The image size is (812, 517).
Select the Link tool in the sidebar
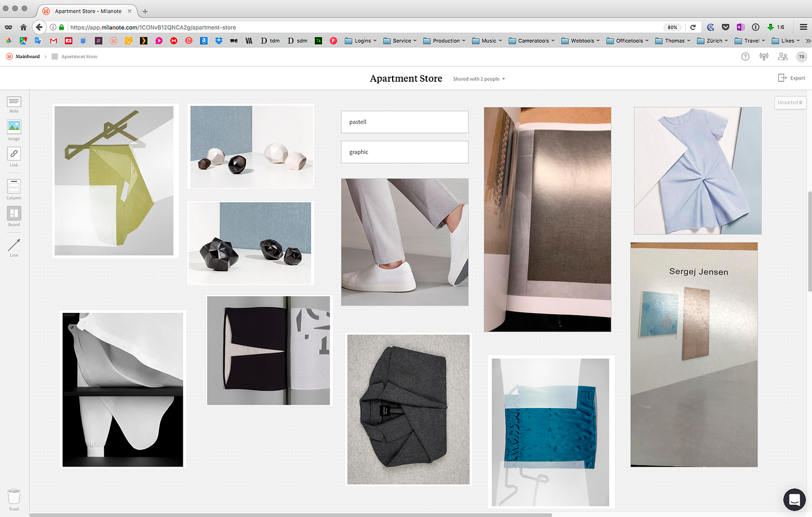(14, 156)
